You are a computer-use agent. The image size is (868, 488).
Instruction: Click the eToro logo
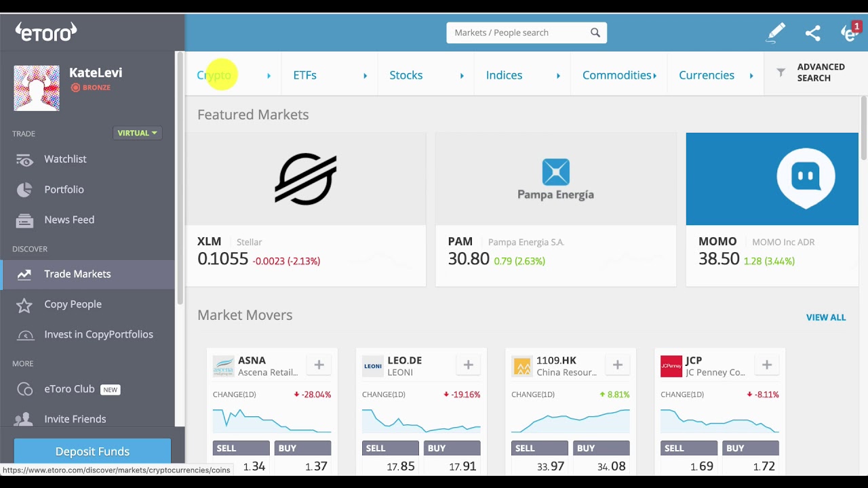click(46, 31)
